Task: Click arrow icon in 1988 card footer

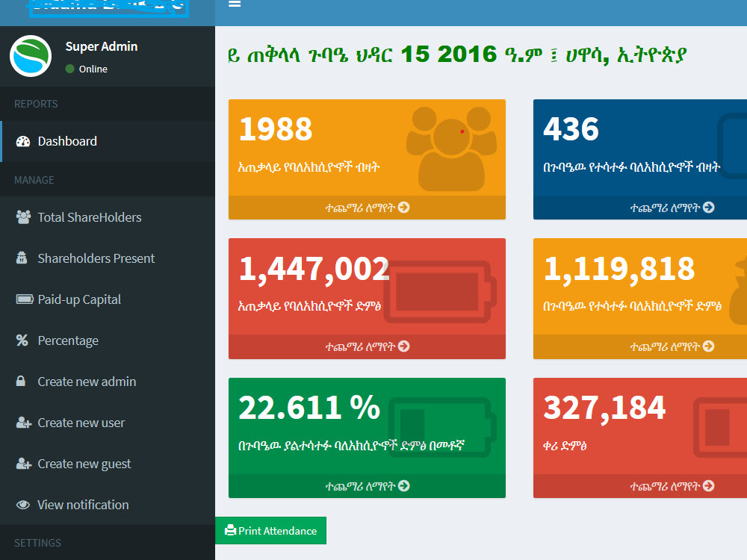Action: [x=404, y=208]
